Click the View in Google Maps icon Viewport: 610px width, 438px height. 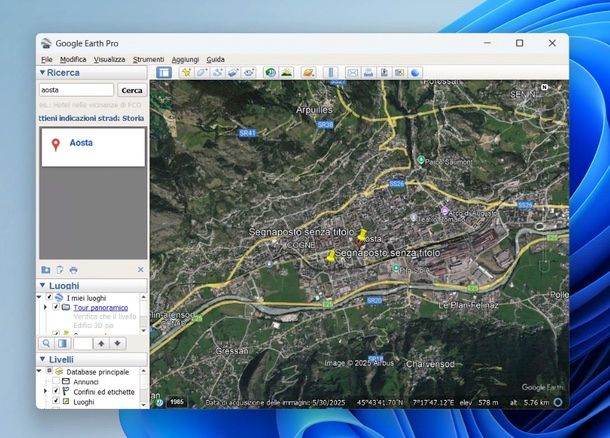400,72
